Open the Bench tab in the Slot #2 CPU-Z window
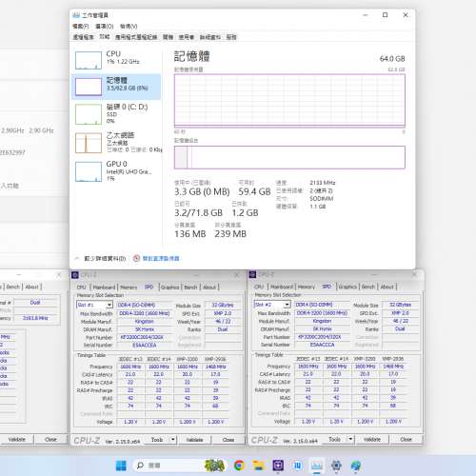This screenshot has height=476, width=476. point(368,287)
